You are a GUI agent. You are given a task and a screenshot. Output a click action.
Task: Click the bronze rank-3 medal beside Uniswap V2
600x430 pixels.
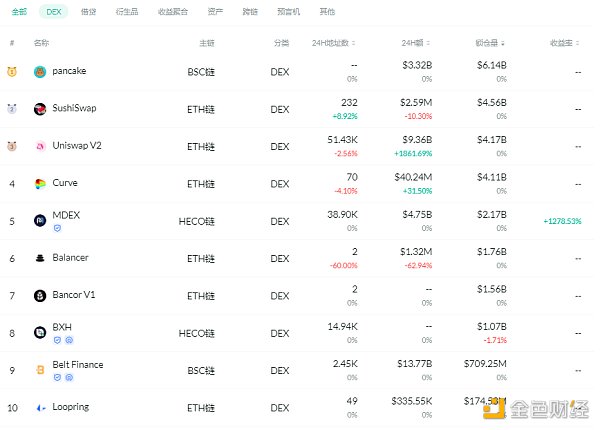[12, 146]
